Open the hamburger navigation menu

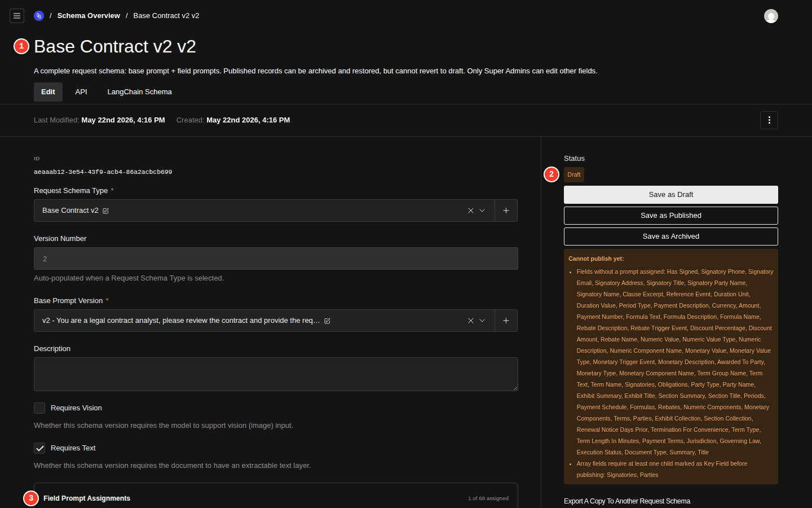coord(17,16)
